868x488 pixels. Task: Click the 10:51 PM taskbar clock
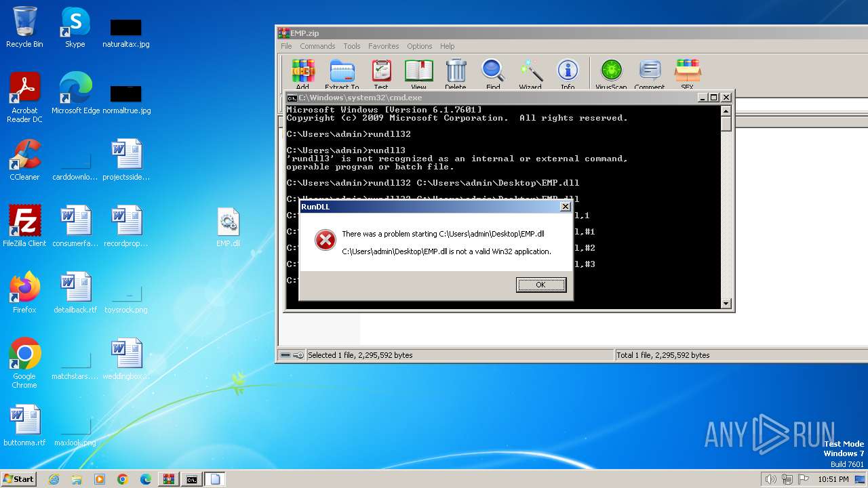833,479
